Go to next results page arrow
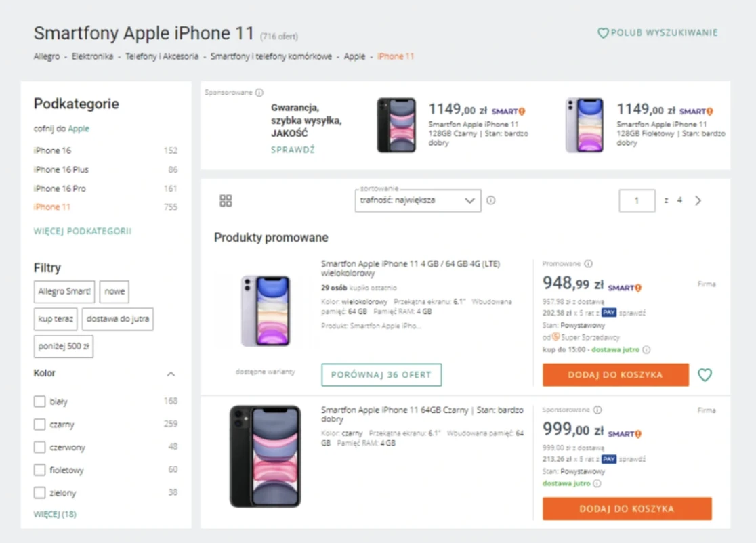Image resolution: width=756 pixels, height=543 pixels. (698, 200)
